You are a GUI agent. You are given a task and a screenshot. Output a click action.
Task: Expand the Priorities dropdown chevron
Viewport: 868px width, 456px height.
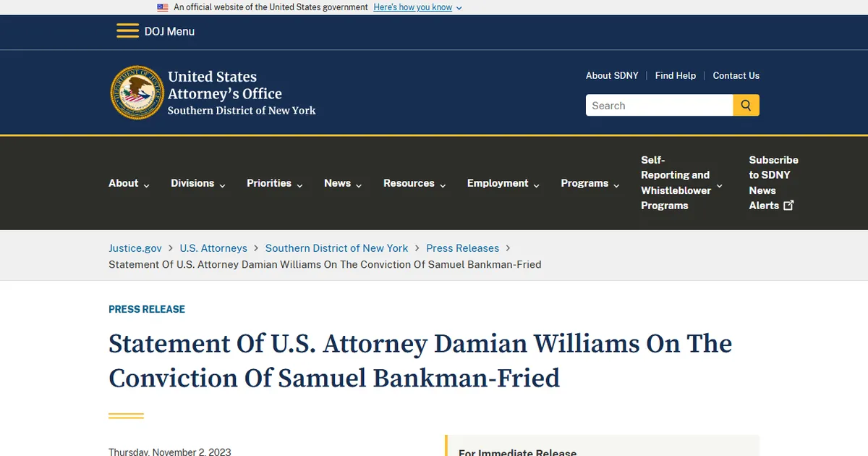pyautogui.click(x=299, y=185)
